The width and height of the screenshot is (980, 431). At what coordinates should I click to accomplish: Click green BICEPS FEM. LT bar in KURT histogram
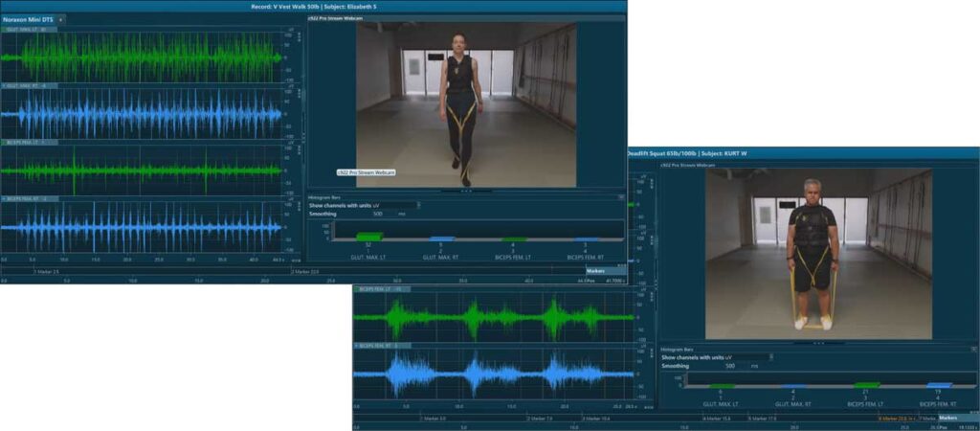click(866, 385)
